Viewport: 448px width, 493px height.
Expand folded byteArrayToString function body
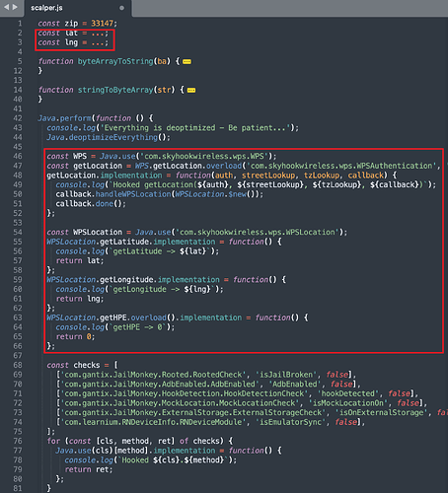[x=187, y=61]
